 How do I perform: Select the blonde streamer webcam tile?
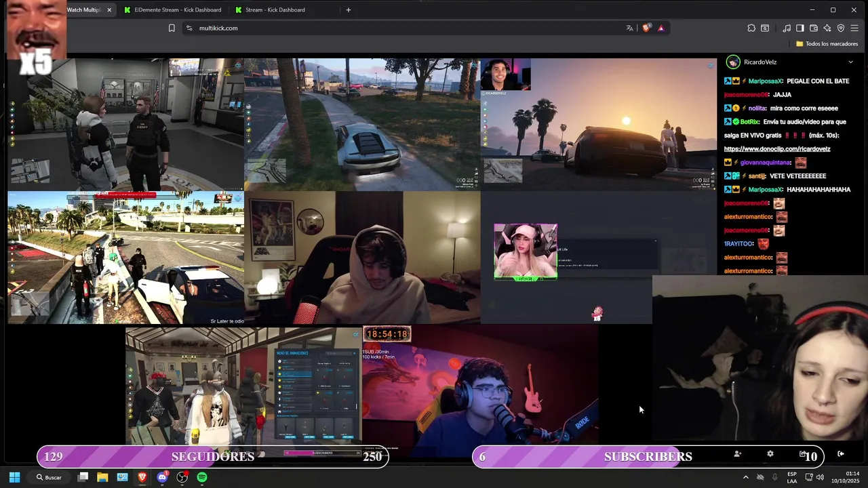pyautogui.click(x=526, y=251)
